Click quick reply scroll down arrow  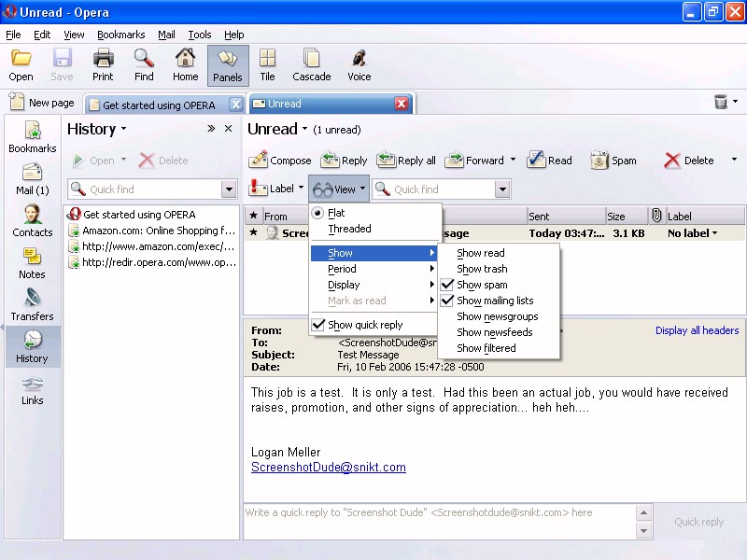tap(643, 530)
